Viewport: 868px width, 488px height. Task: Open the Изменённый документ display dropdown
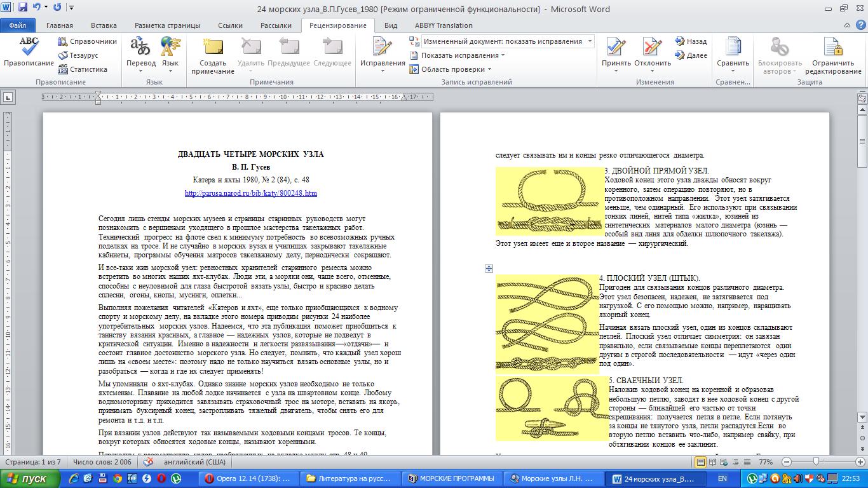click(x=507, y=41)
